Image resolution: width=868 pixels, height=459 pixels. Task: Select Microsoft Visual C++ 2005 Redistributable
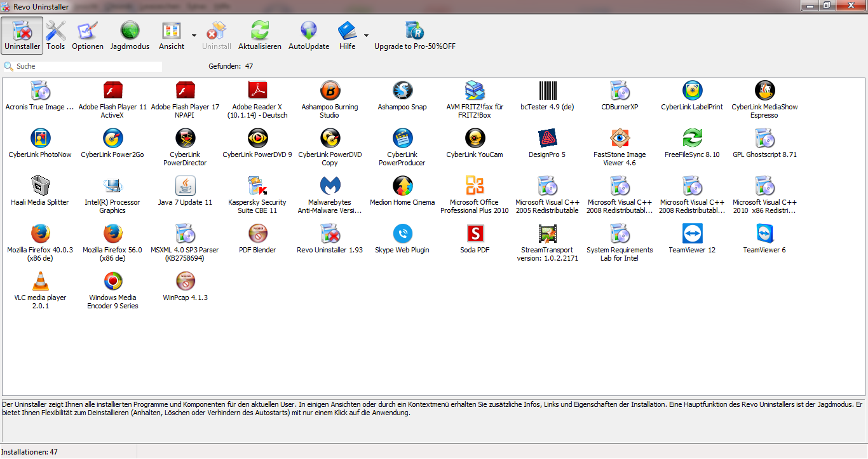coord(547,195)
